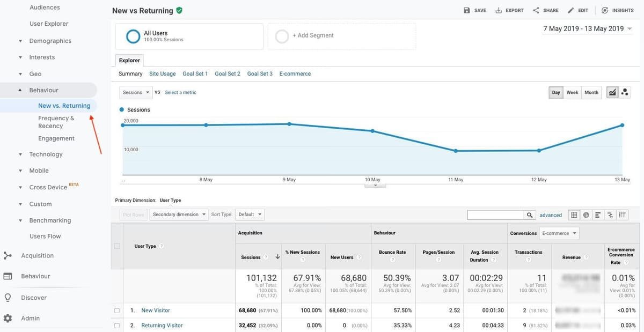Open the Sessions metric dropdown
The width and height of the screenshot is (644, 332).
click(136, 92)
